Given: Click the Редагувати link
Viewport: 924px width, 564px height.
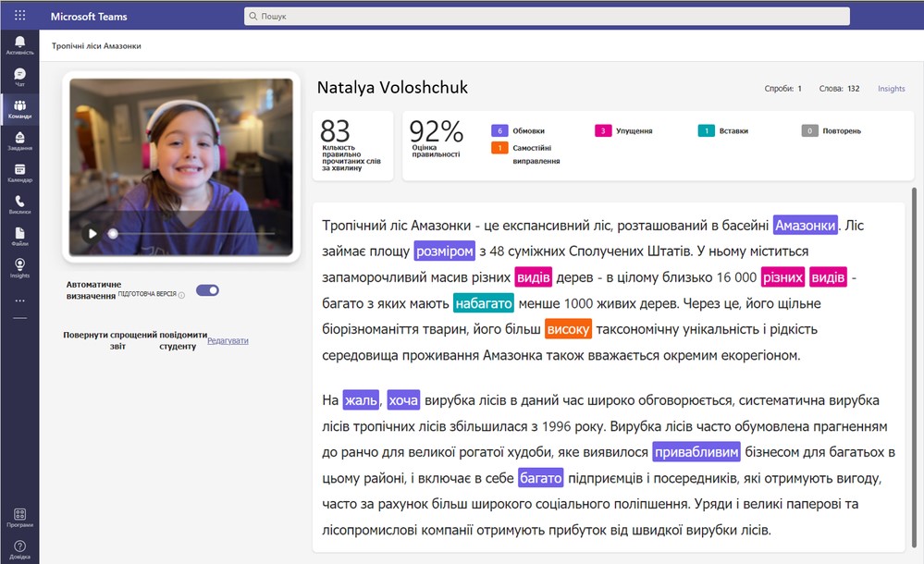Looking at the screenshot, I should tap(228, 340).
